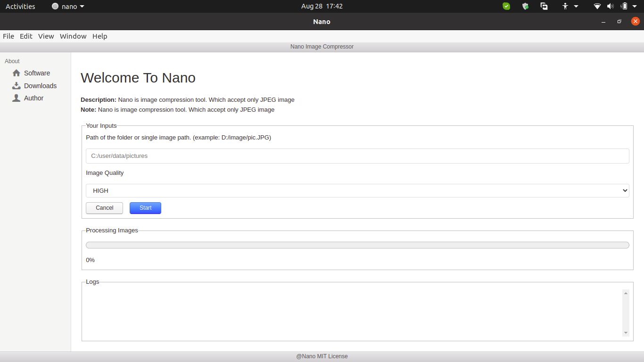Viewport: 644px width, 362px height.
Task: Open the Activities overview
Action: (x=20, y=7)
